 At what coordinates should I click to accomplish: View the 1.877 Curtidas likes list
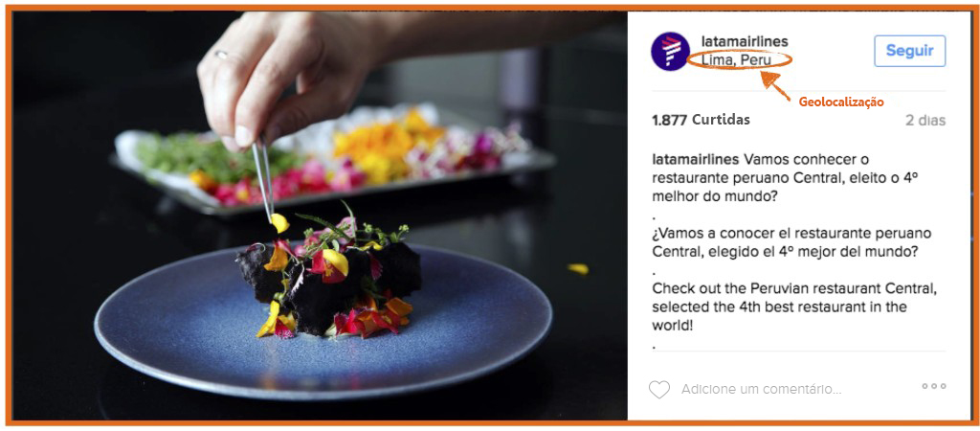point(701,120)
